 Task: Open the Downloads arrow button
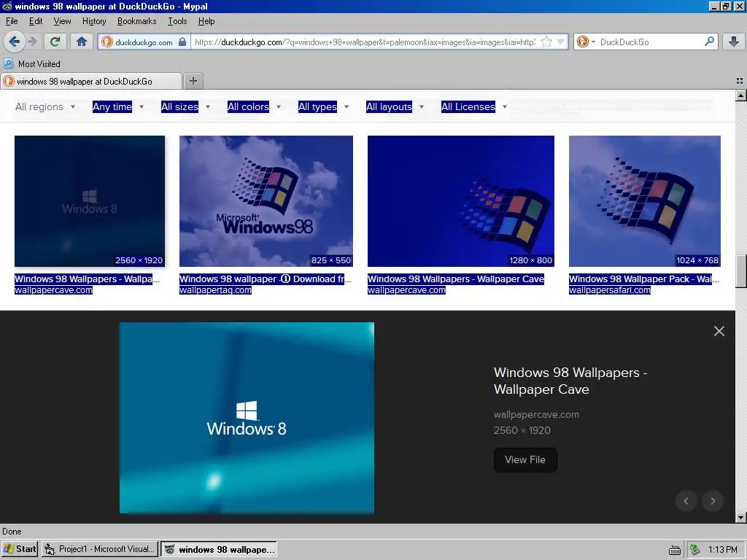coord(734,42)
